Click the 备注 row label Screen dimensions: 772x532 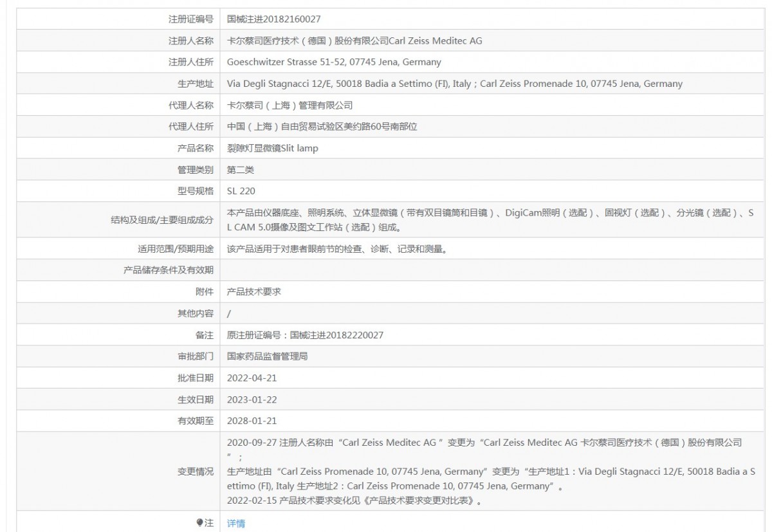205,335
